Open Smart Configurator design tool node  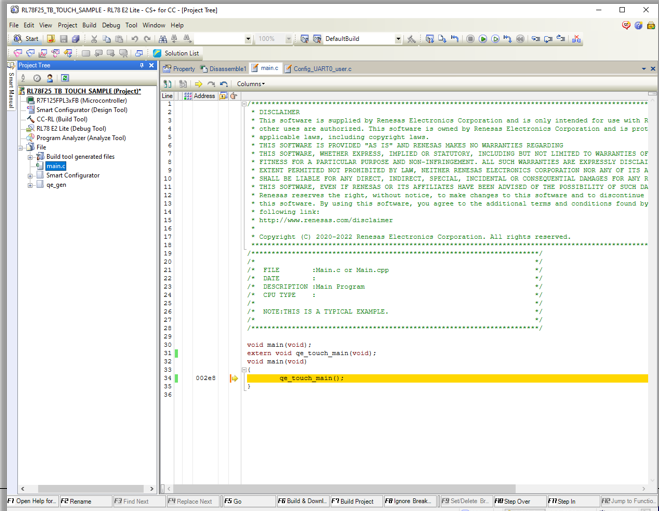pyautogui.click(x=80, y=110)
